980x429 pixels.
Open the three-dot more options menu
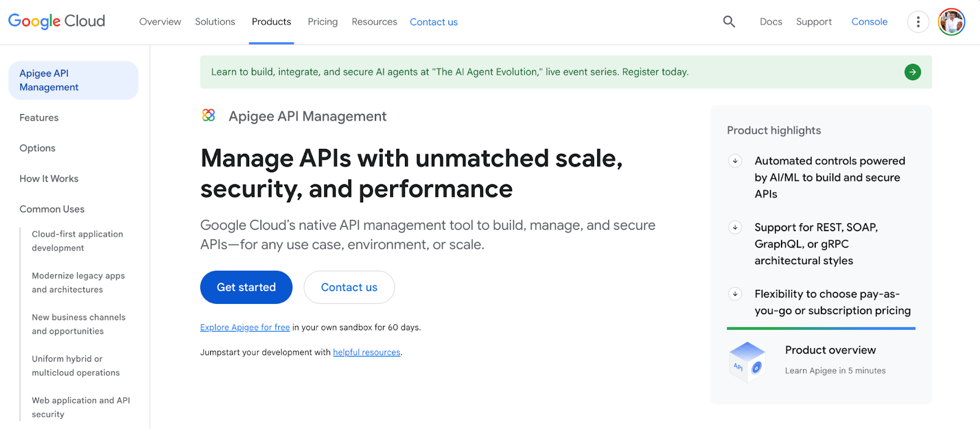tap(918, 22)
